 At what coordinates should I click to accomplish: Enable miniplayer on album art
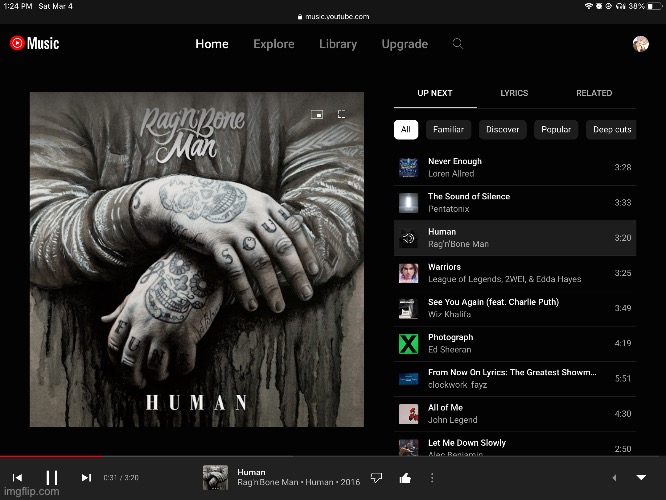pyautogui.click(x=317, y=114)
